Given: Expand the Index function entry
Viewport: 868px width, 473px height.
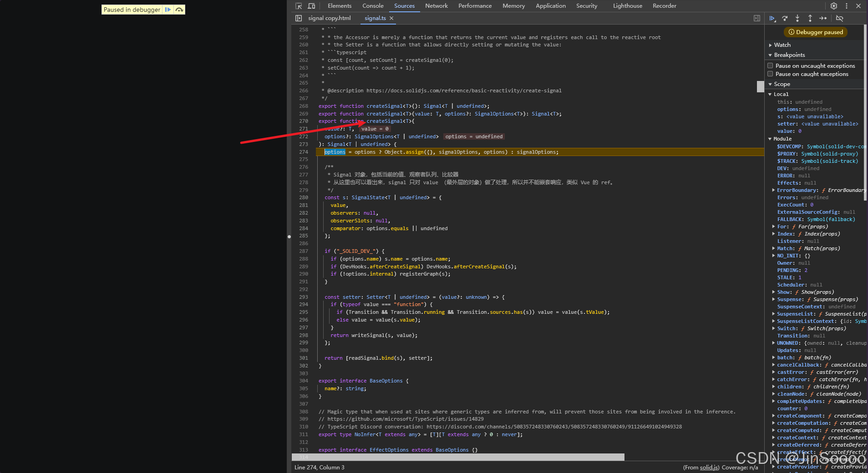Looking at the screenshot, I should click(x=773, y=234).
